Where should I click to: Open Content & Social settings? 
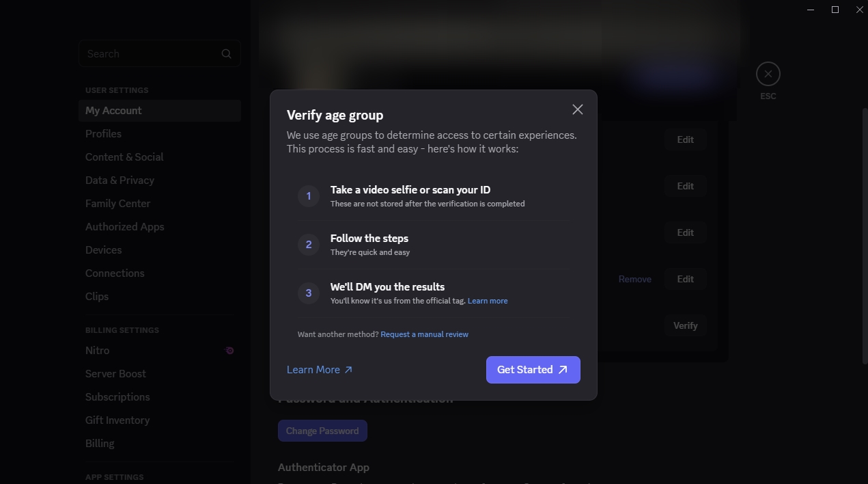coord(124,157)
